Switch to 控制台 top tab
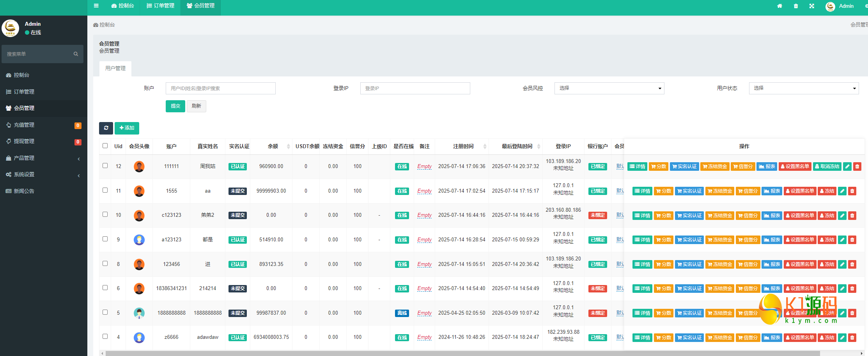 pyautogui.click(x=122, y=6)
